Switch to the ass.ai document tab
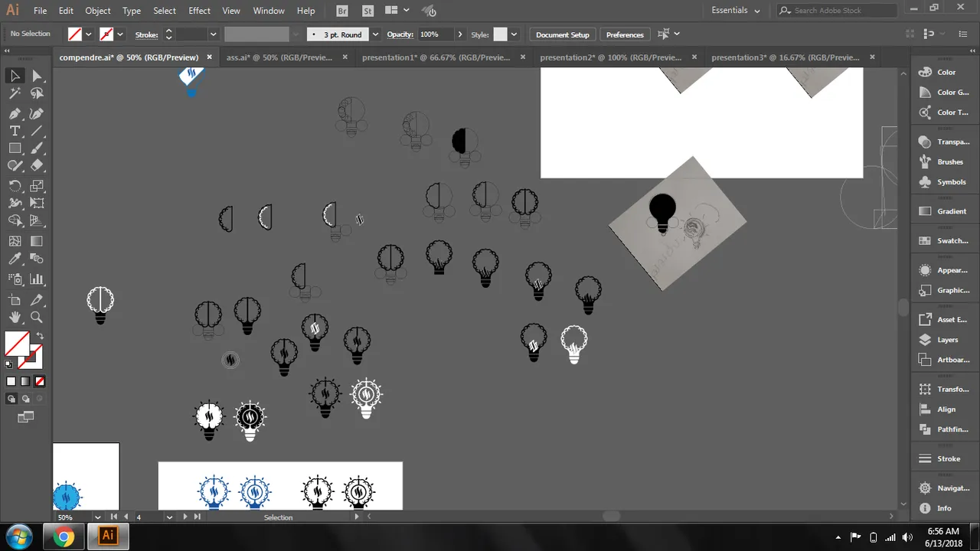Screen dimensions: 980x551 (x=280, y=57)
